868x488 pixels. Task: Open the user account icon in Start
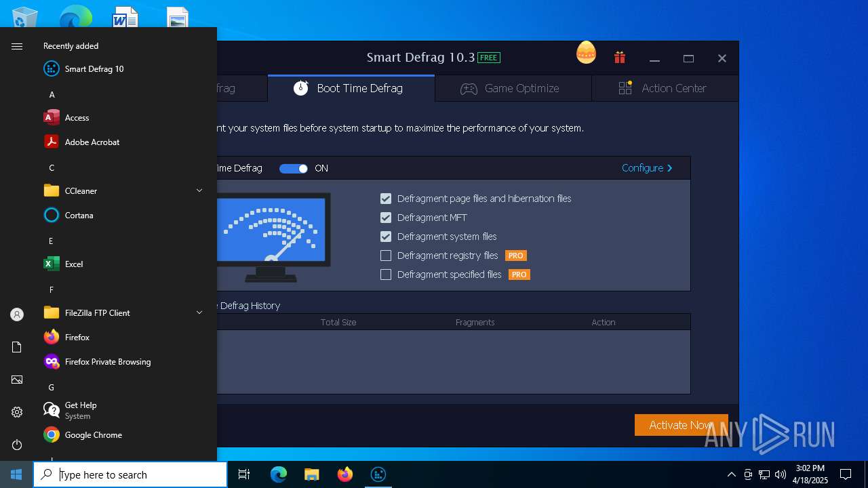coord(17,314)
